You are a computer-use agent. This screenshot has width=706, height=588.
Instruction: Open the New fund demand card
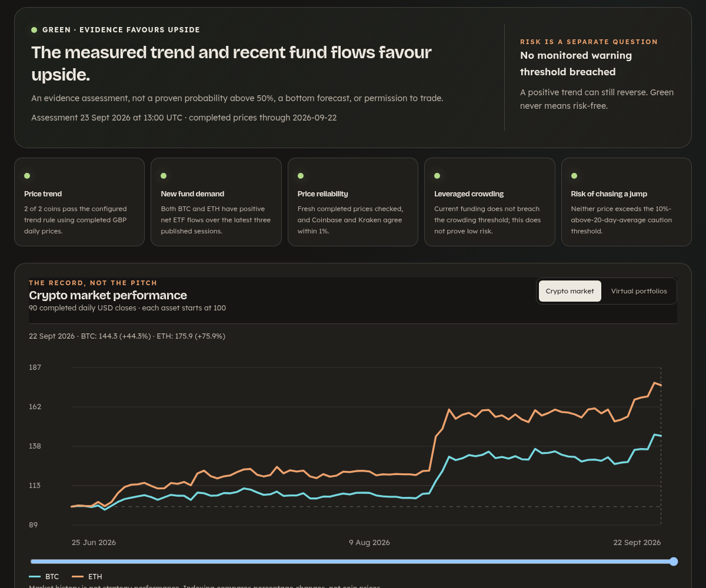point(216,202)
